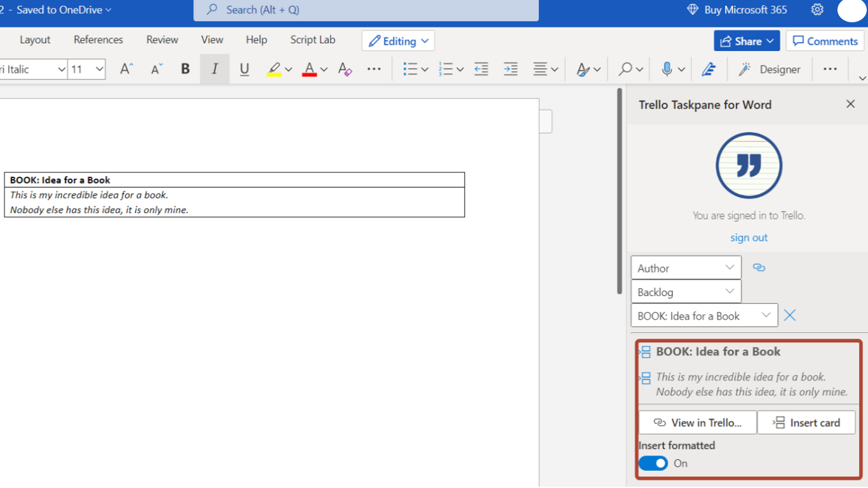Open Script Lab tab

[x=313, y=39]
